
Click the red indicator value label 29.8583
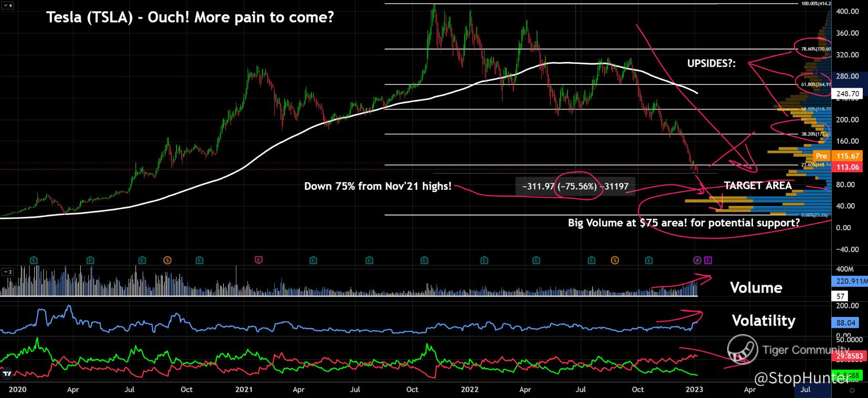tap(849, 357)
